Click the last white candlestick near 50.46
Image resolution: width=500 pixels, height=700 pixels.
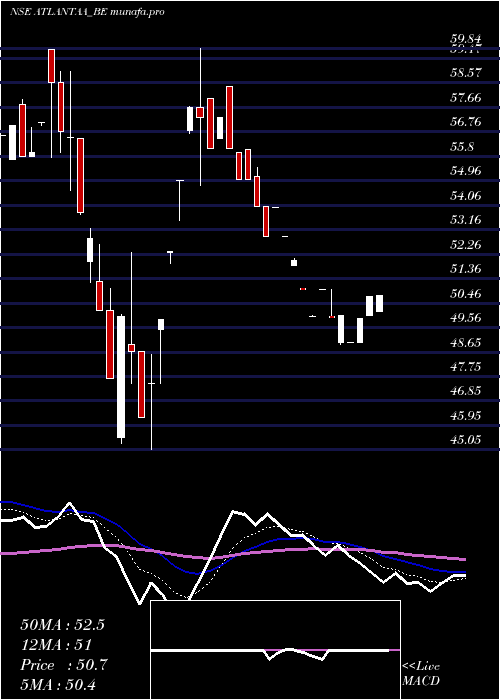tap(379, 304)
